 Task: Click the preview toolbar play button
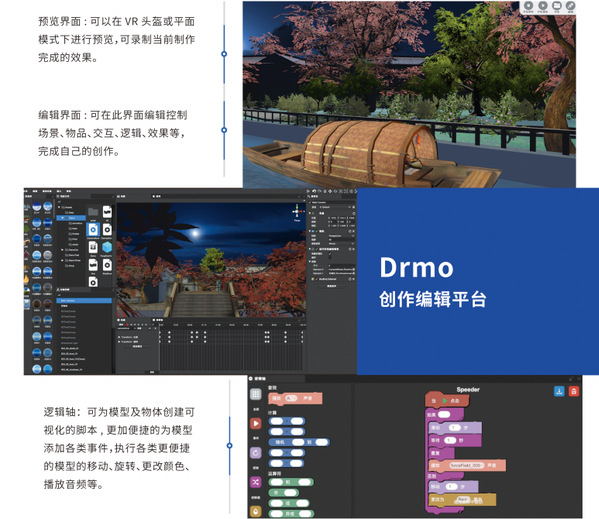pyautogui.click(x=542, y=6)
